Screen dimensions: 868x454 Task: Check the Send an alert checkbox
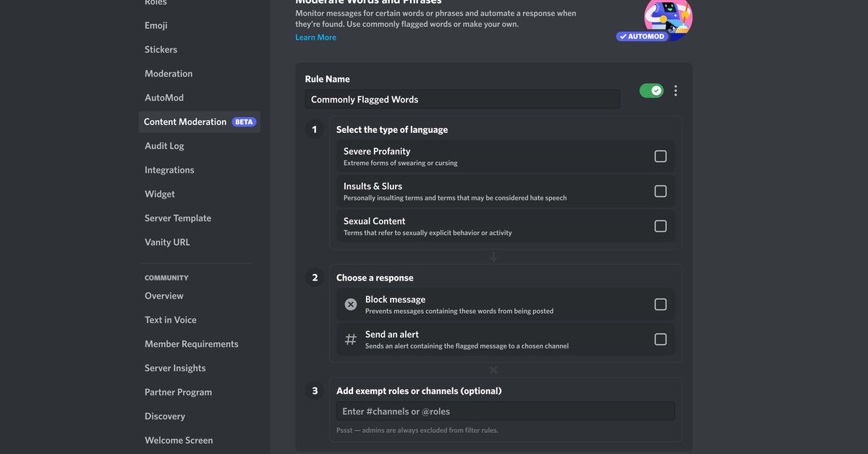pos(660,339)
